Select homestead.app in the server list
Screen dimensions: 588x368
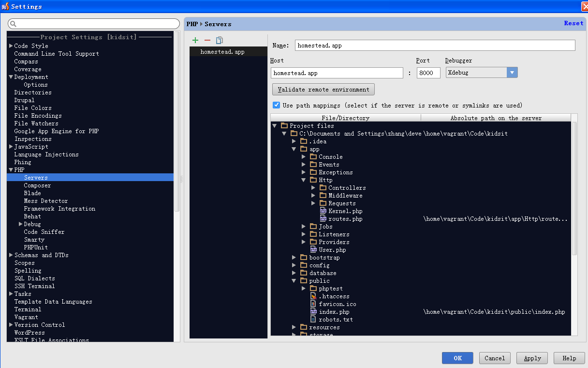click(x=228, y=52)
